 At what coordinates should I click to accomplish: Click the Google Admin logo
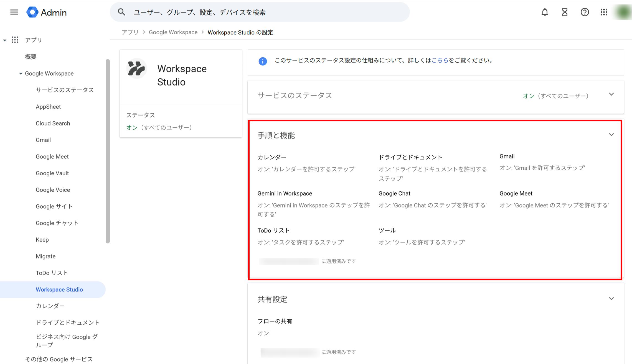[47, 12]
